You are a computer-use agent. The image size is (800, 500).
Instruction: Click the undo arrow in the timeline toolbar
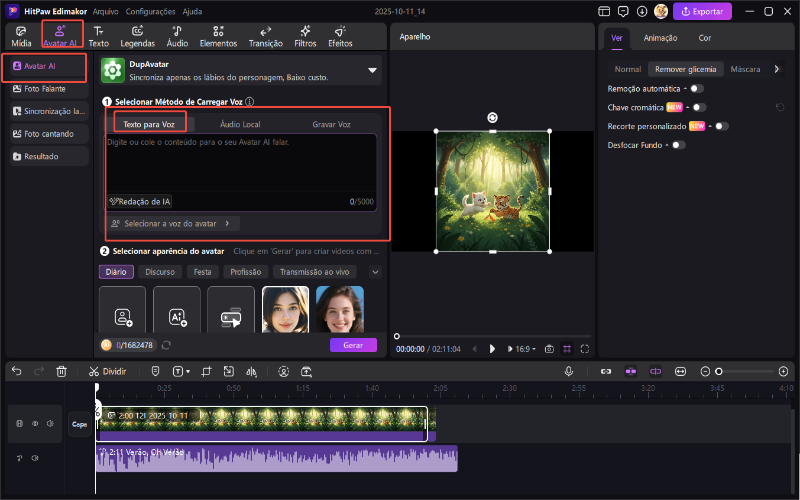click(16, 371)
